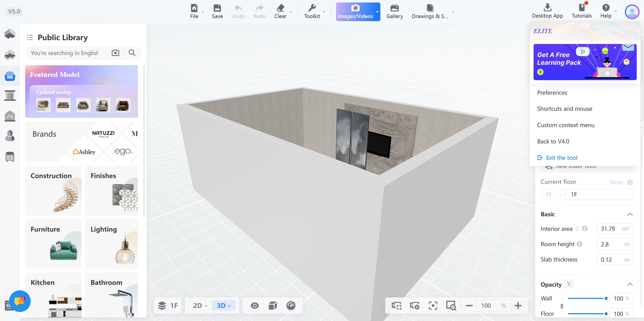Click the floor layers icon next to 1F

click(x=162, y=305)
